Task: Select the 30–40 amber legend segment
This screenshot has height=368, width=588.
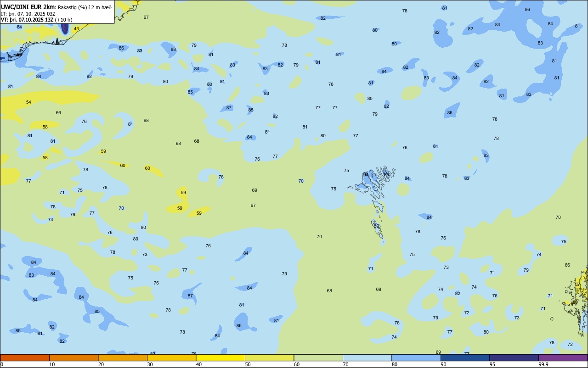Action: point(171,357)
